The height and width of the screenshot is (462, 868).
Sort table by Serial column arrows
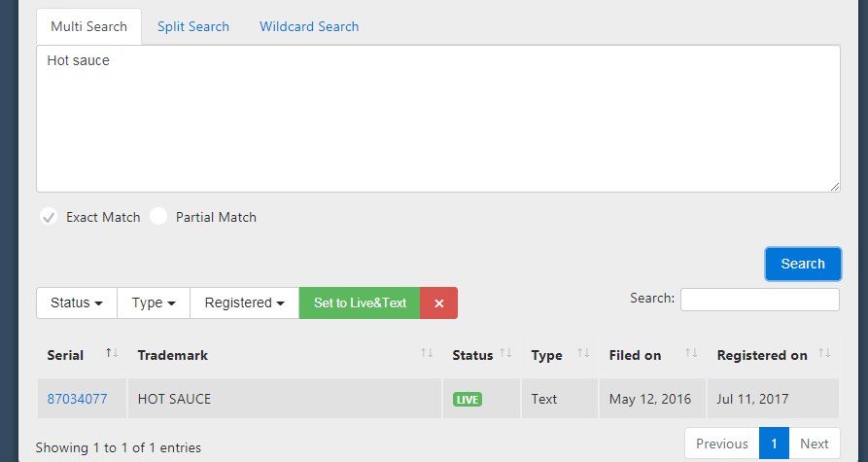[112, 353]
